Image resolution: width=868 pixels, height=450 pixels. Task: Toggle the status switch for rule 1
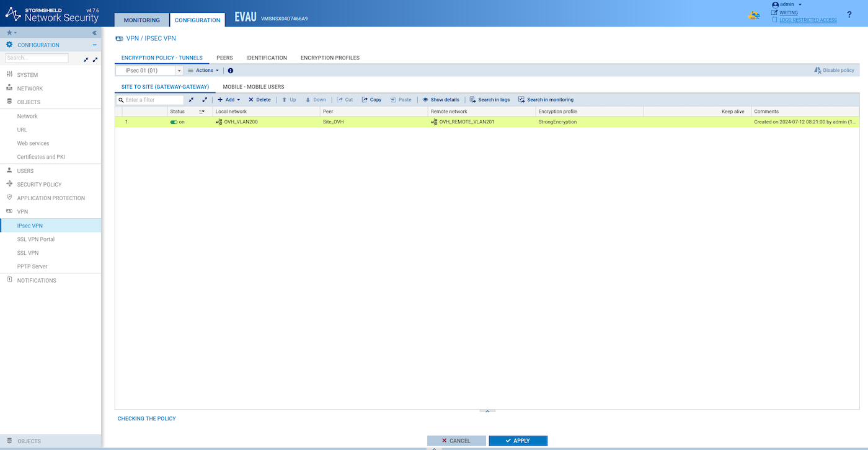[174, 122]
